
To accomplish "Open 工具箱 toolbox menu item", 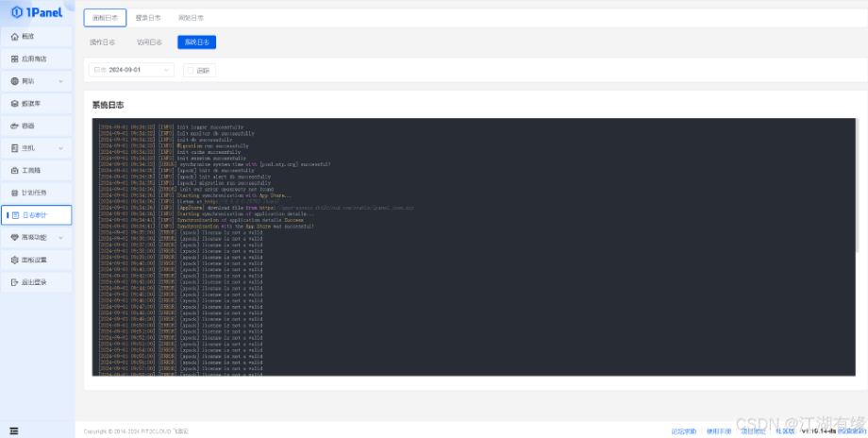I will 37,171.
